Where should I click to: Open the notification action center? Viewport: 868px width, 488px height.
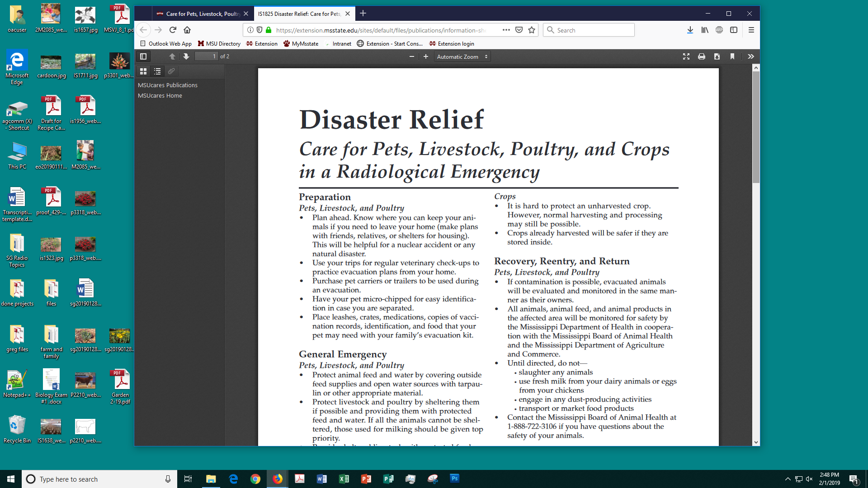pos(854,479)
